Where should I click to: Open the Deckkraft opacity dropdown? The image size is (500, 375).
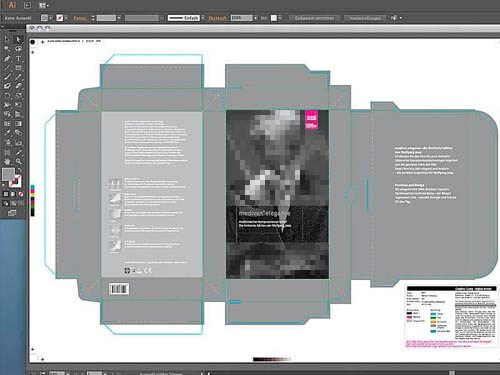256,18
